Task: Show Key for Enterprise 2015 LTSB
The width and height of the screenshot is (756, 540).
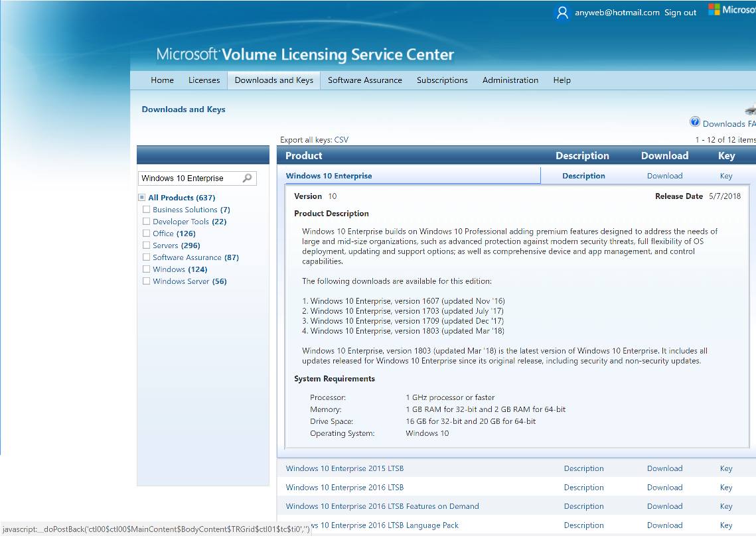Action: point(726,468)
